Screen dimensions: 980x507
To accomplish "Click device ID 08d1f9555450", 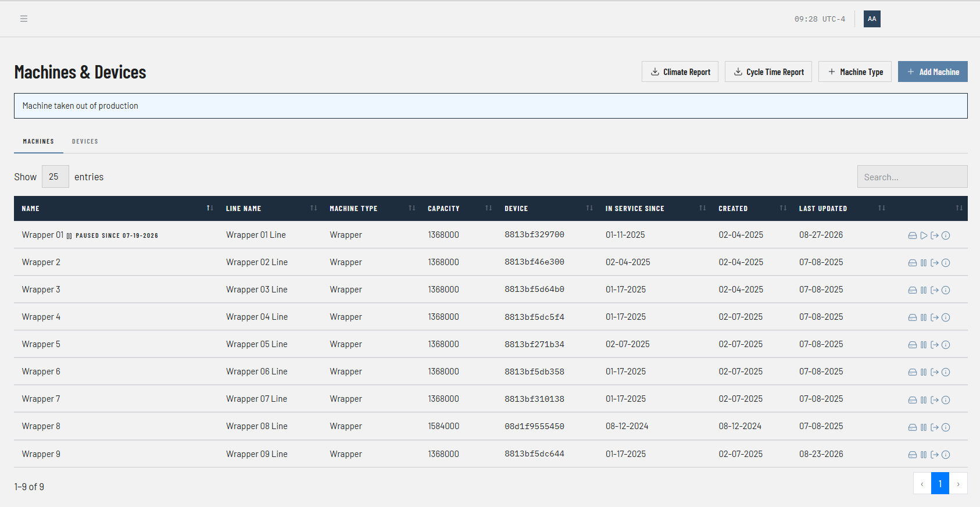I will click(534, 426).
